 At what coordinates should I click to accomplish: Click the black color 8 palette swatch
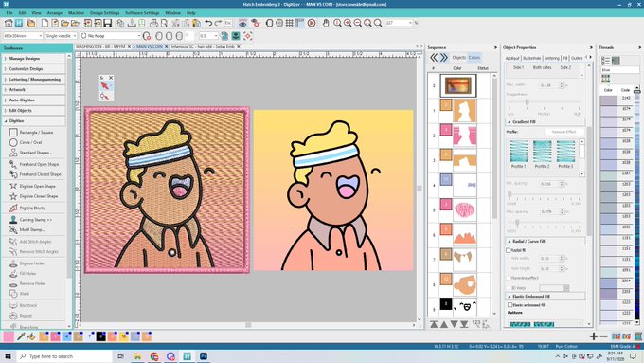click(x=100, y=336)
